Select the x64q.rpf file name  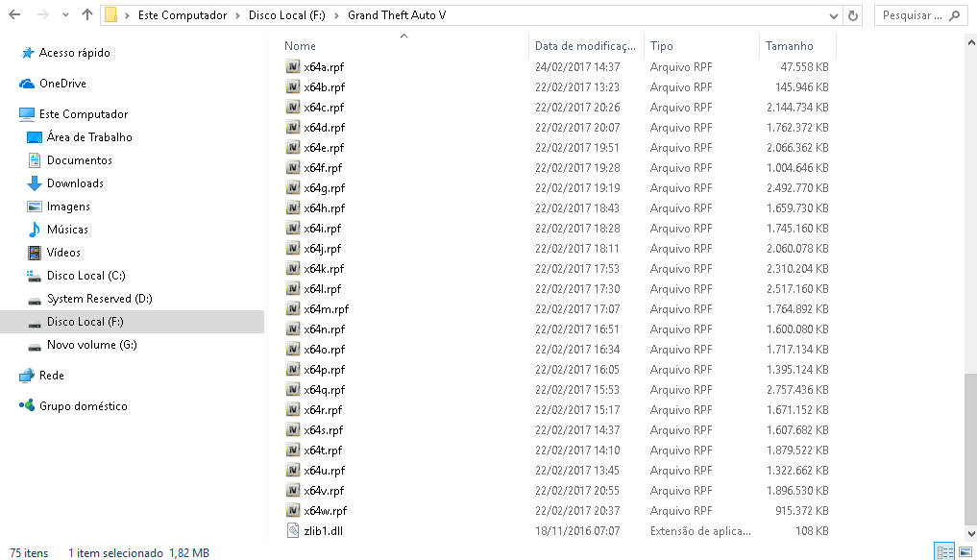(325, 390)
